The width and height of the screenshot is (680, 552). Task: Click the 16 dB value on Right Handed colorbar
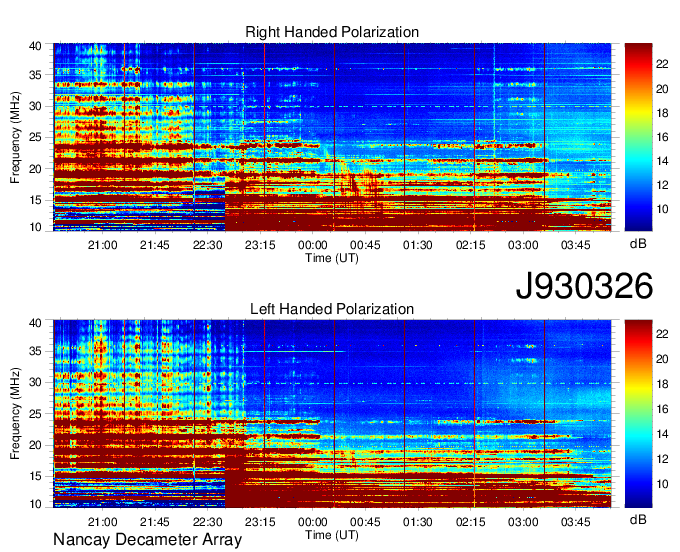click(662, 137)
